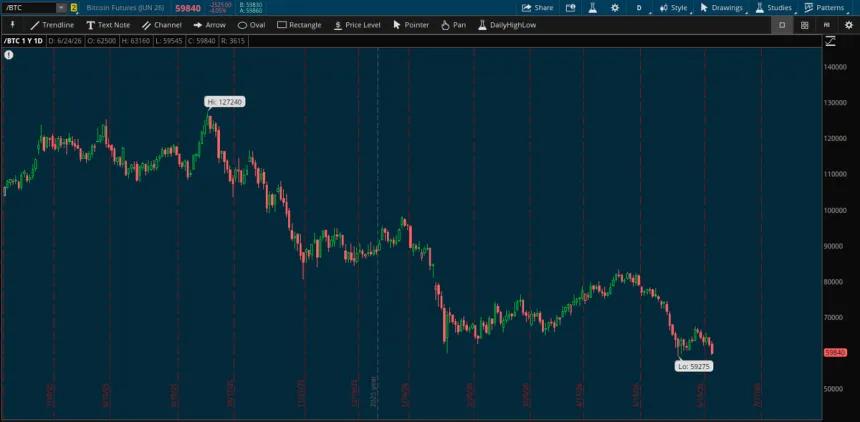Select the Channel drawing tool

(162, 25)
